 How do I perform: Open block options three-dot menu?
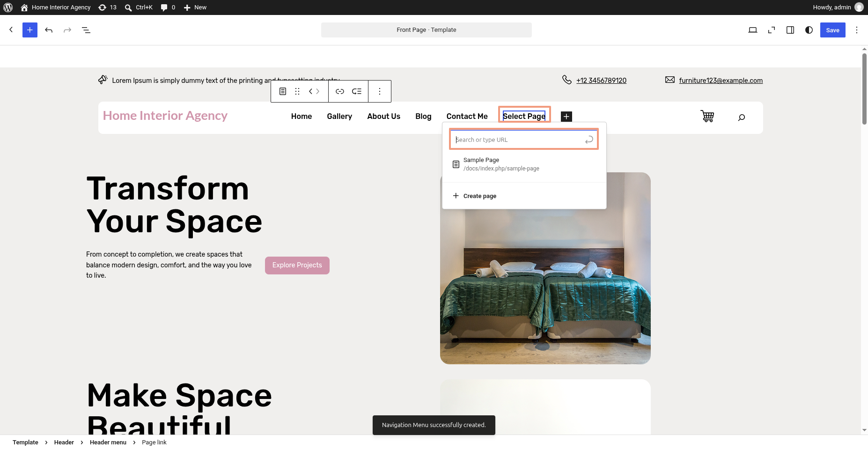pos(380,91)
